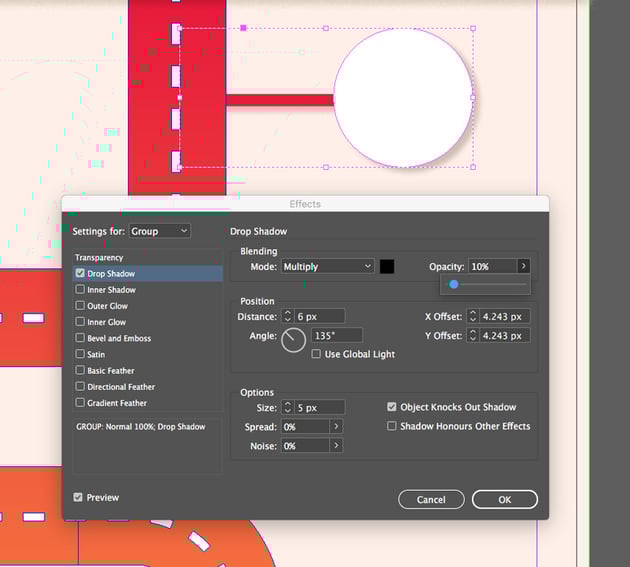Disable Object Knocks Out Shadow

pos(392,407)
